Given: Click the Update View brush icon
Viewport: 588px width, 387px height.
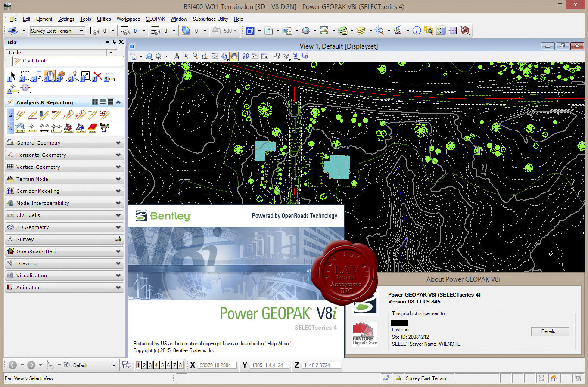Looking at the screenshot, I should pos(177,56).
